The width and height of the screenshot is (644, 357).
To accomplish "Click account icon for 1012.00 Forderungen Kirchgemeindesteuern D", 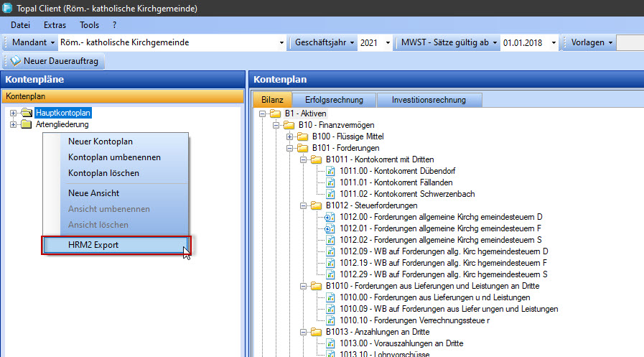I will coord(331,217).
